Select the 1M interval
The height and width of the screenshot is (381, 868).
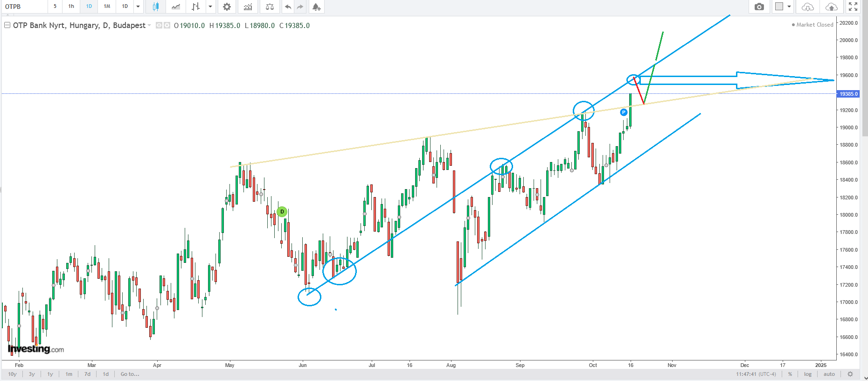click(x=107, y=7)
